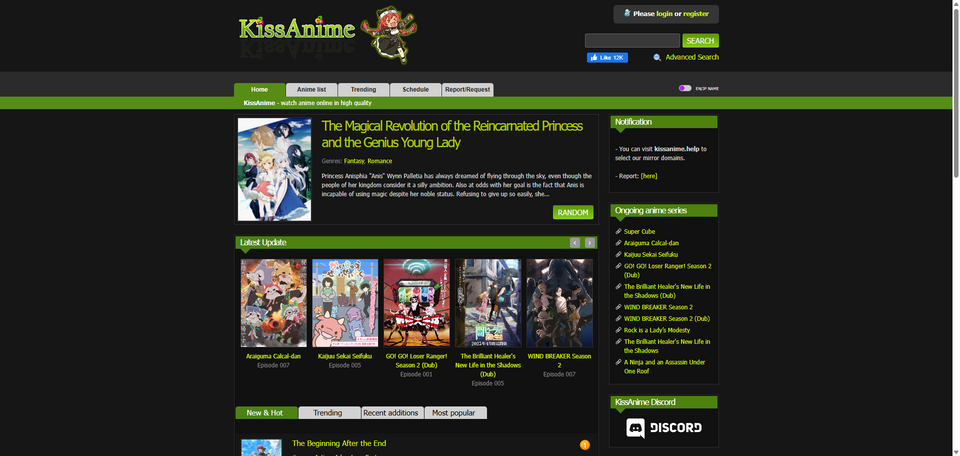The width and height of the screenshot is (960, 456).
Task: Open the Anime list tab
Action: click(x=312, y=90)
